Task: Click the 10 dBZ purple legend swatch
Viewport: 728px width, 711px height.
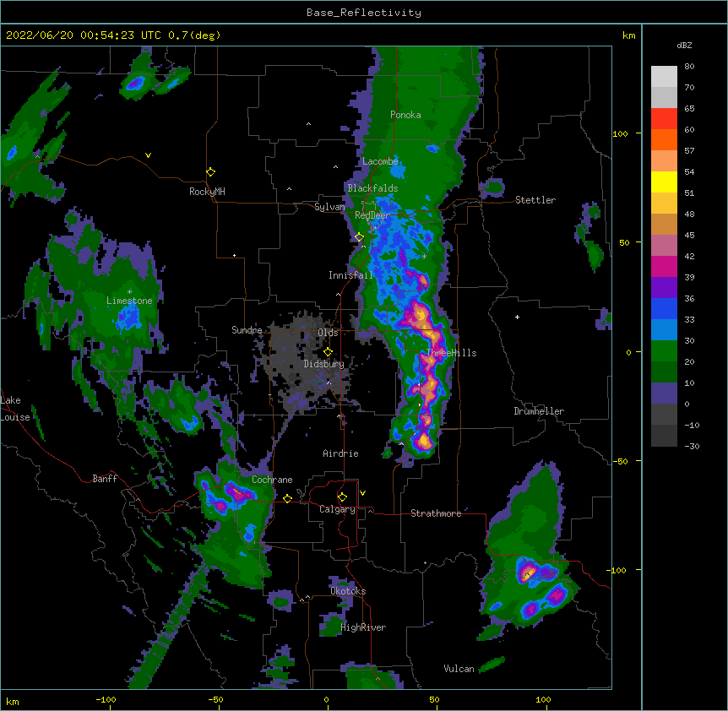Action: coord(664,393)
